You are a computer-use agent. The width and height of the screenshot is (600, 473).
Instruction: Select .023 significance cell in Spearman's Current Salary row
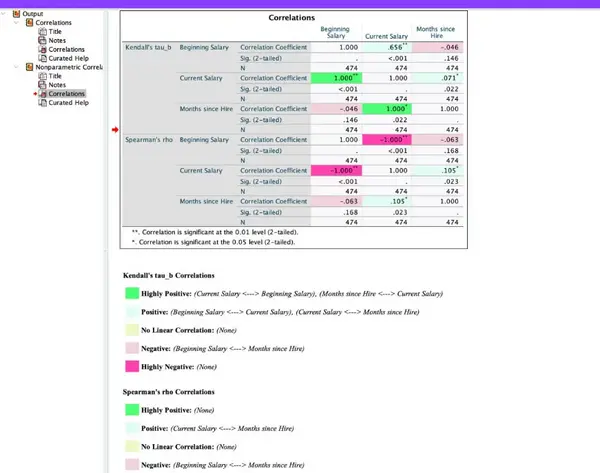click(437, 181)
